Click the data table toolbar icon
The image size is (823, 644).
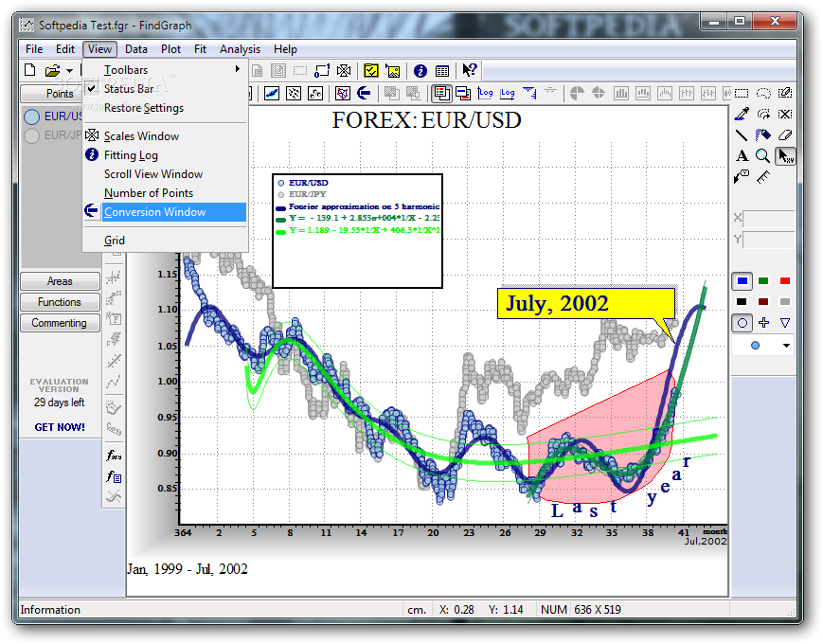pos(442,71)
